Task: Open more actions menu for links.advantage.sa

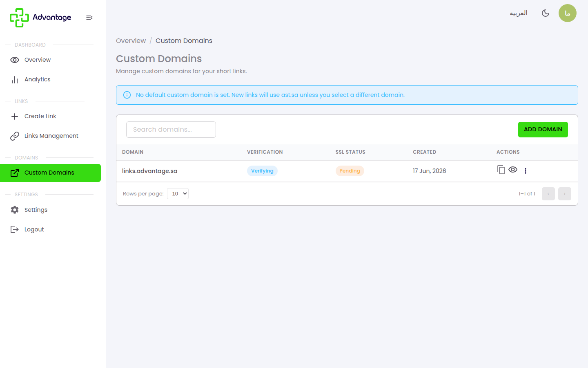Action: pos(526,171)
